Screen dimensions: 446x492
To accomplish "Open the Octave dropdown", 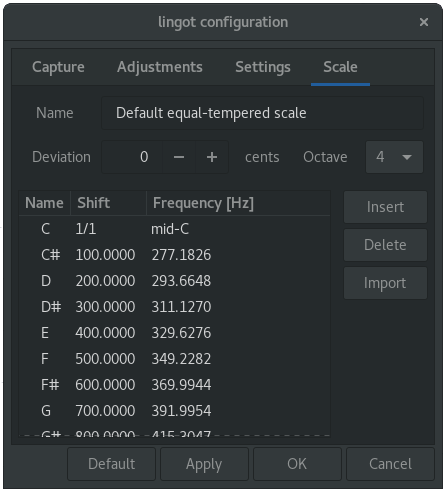I will [394, 157].
